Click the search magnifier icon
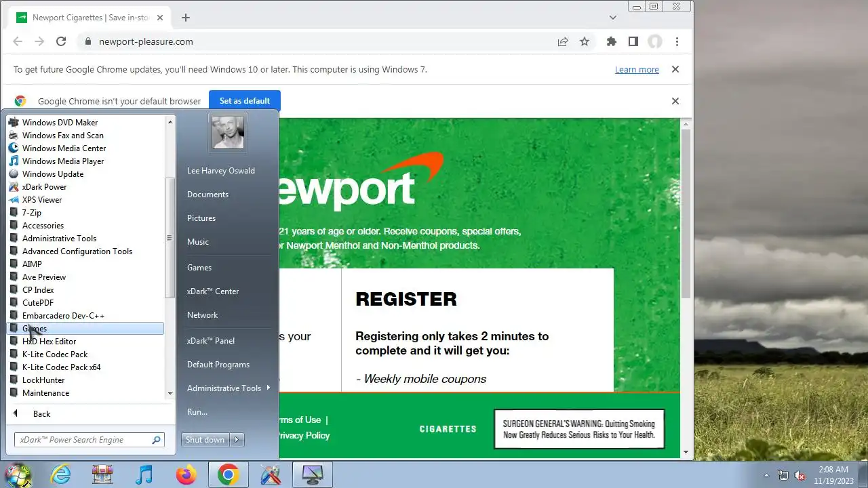The height and width of the screenshot is (488, 868). [x=157, y=440]
